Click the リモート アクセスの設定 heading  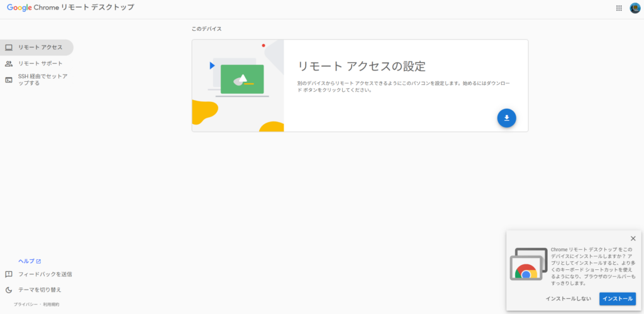coord(362,66)
